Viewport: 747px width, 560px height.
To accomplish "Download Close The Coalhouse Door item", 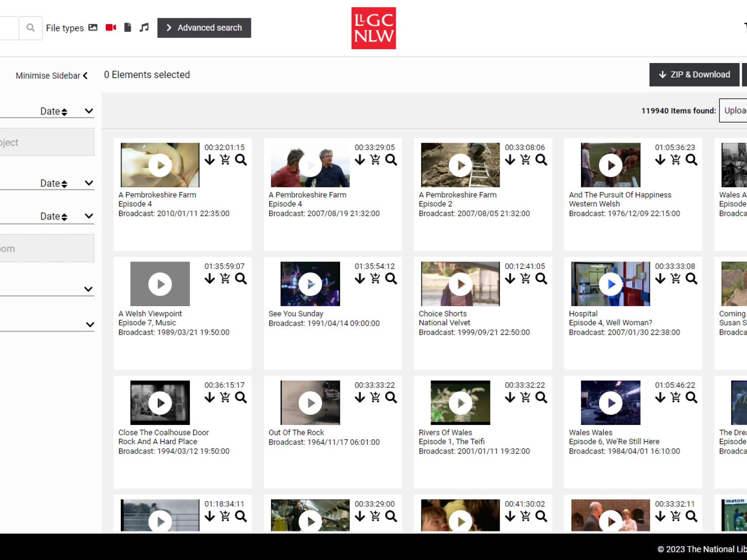I will point(210,397).
